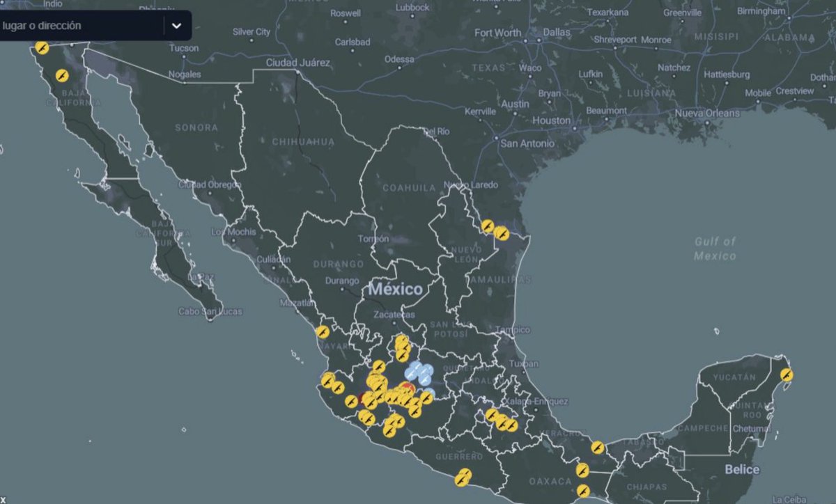Click the rightmost Puebla-area gun marker
This screenshot has height=504, width=836.
click(512, 425)
